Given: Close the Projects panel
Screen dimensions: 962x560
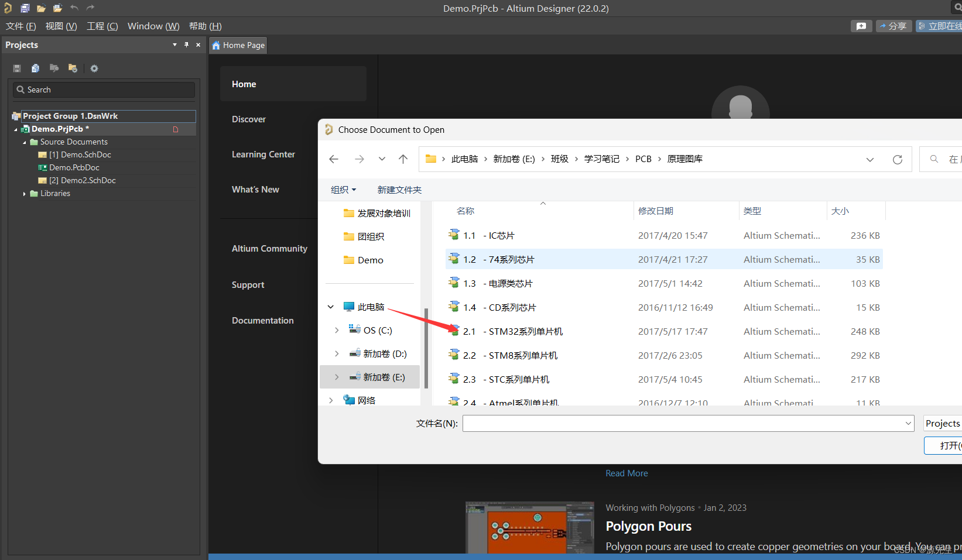Looking at the screenshot, I should (198, 44).
